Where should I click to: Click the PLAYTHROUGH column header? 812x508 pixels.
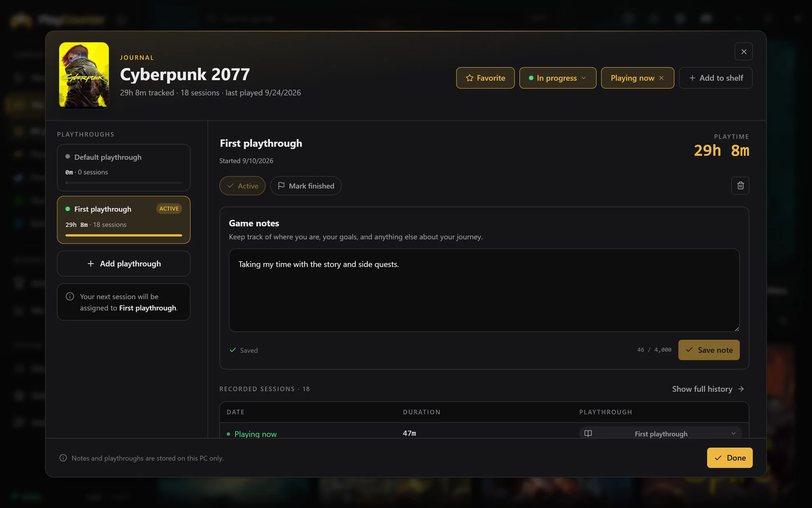[605, 412]
